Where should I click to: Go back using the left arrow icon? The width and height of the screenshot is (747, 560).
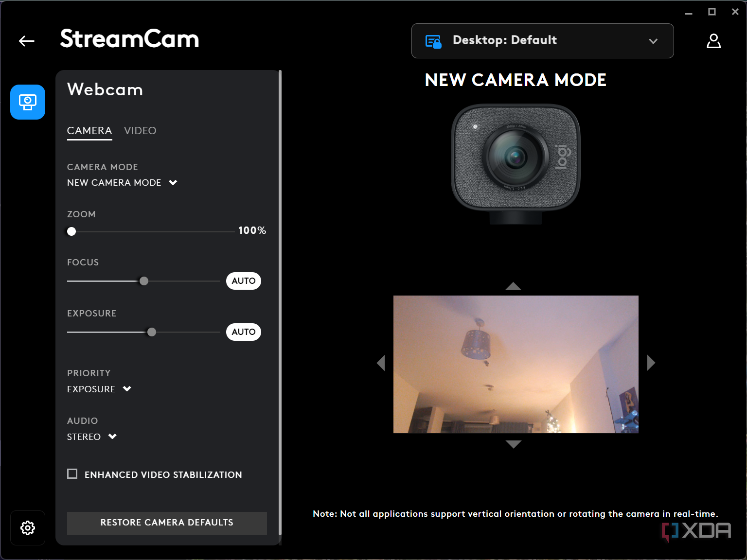pos(27,41)
